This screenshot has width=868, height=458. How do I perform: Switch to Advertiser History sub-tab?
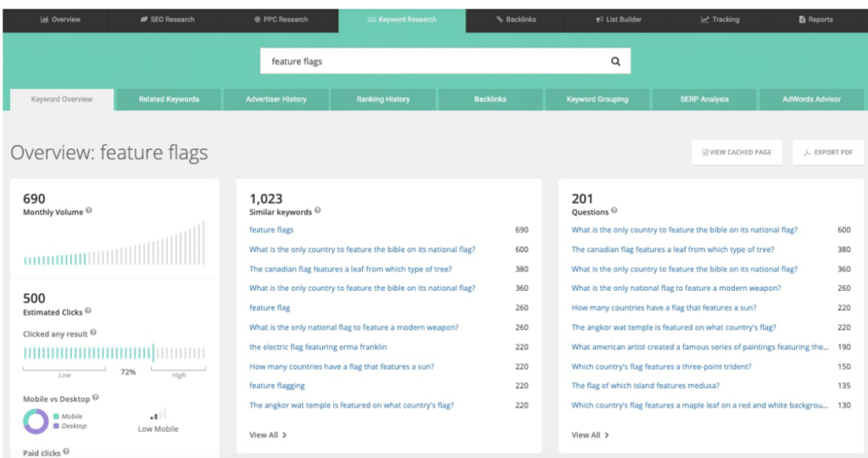276,100
